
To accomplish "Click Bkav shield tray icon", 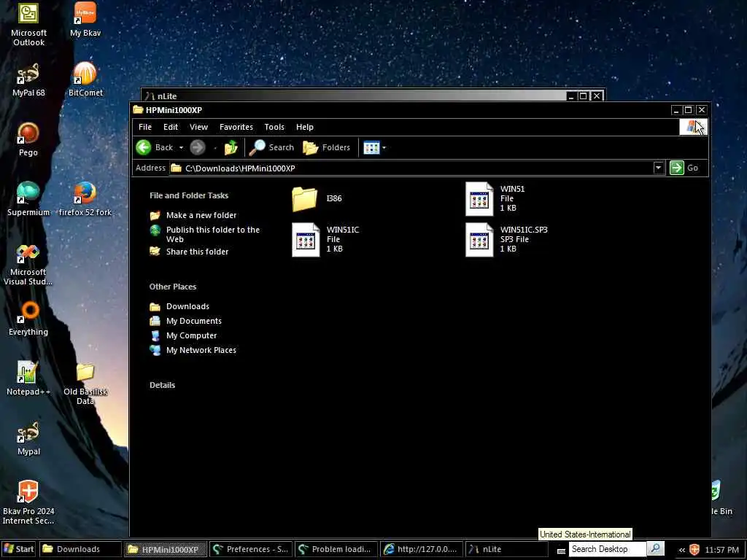I will click(x=694, y=550).
